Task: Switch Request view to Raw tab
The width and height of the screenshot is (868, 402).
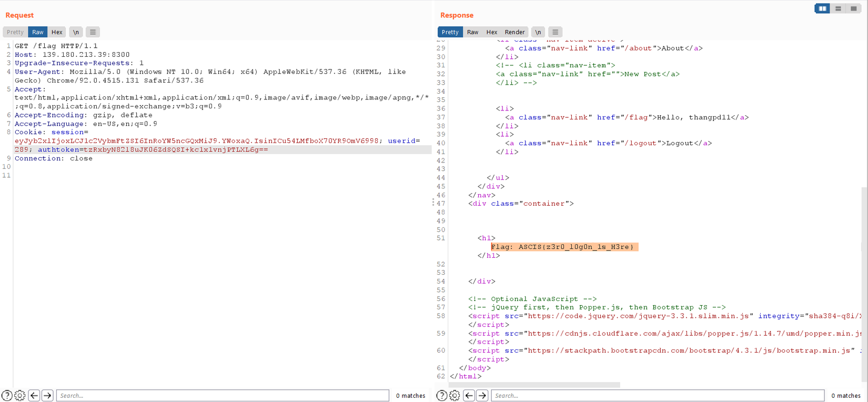Action: click(38, 32)
